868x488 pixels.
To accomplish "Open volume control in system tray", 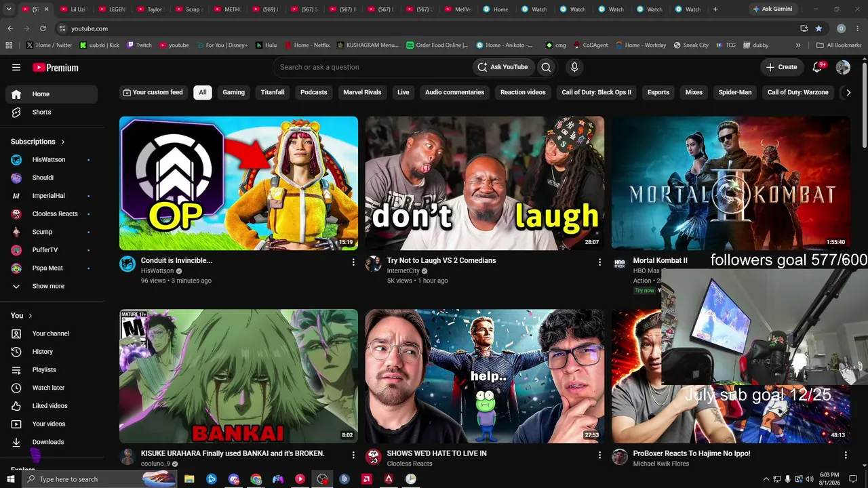I will [809, 479].
